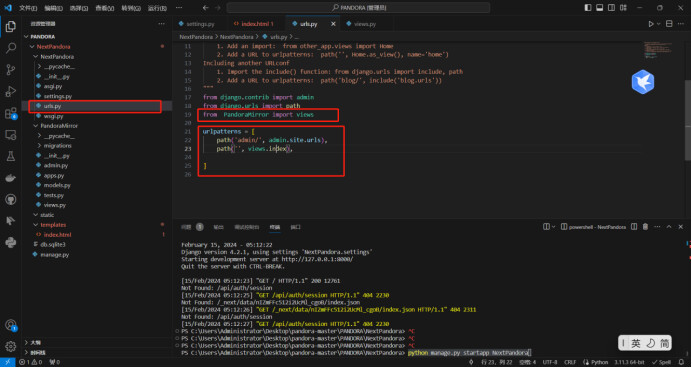Open the Docker view in activity bar

click(x=11, y=178)
